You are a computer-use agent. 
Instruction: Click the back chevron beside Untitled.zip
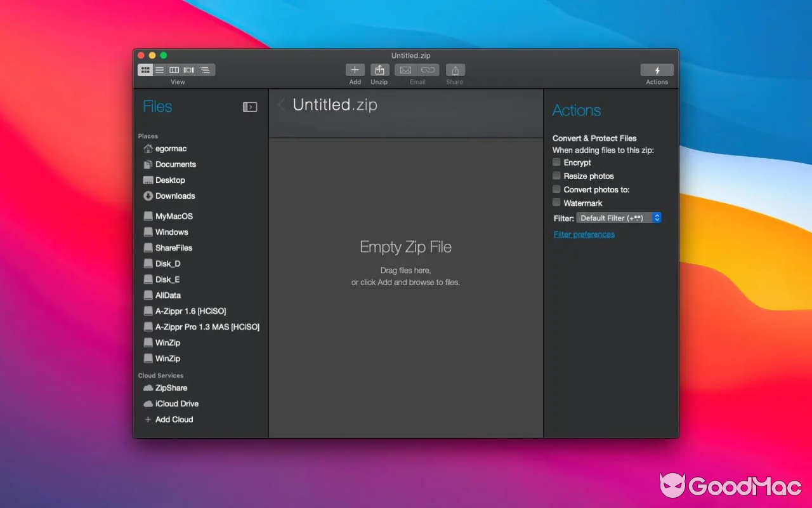(x=281, y=105)
